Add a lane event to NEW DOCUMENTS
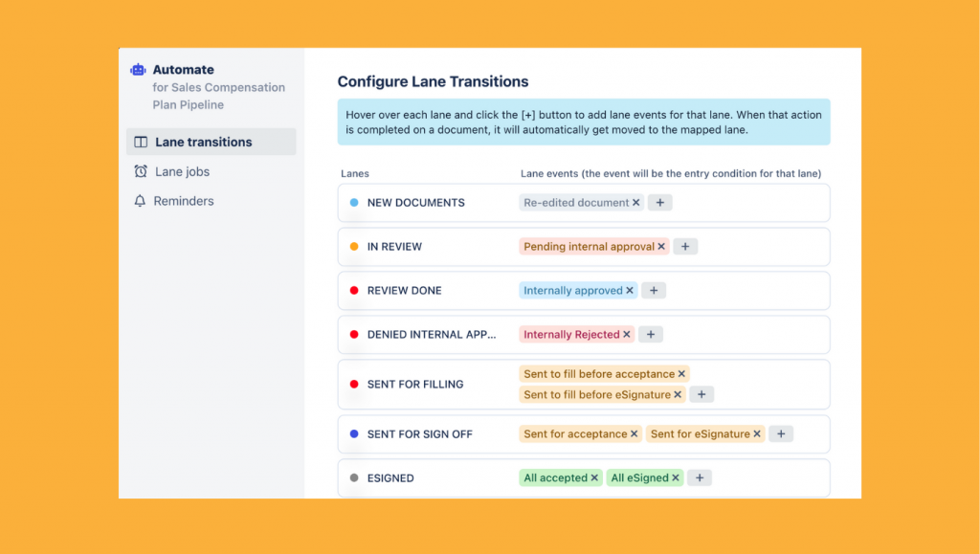Viewport: 980px width, 554px height. (659, 202)
